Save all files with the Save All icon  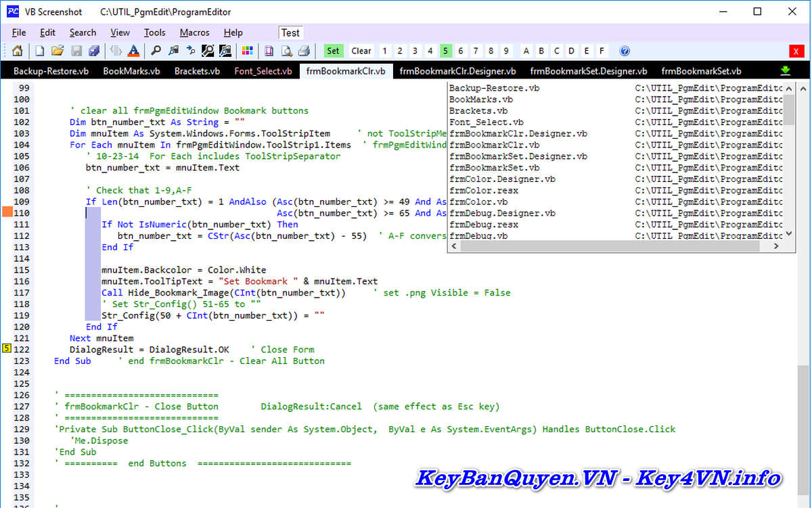[93, 51]
